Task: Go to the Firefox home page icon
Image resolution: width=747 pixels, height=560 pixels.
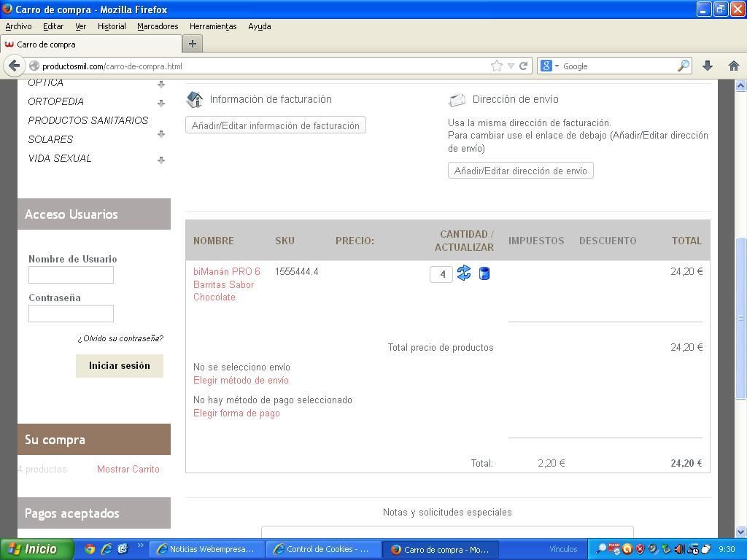Action: [734, 66]
